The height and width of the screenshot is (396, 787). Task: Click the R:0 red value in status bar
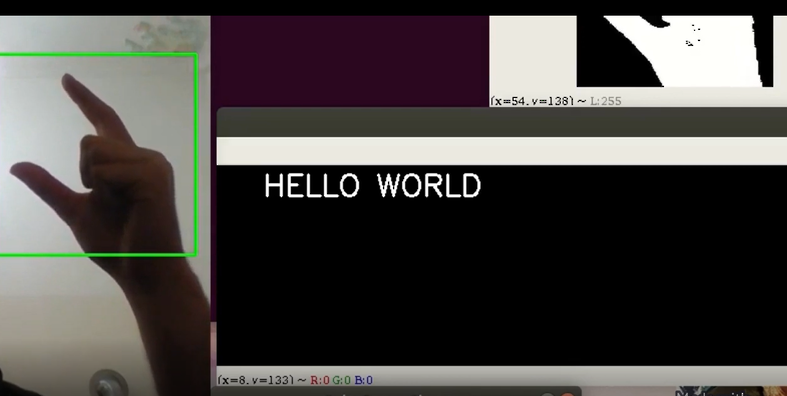pos(320,380)
